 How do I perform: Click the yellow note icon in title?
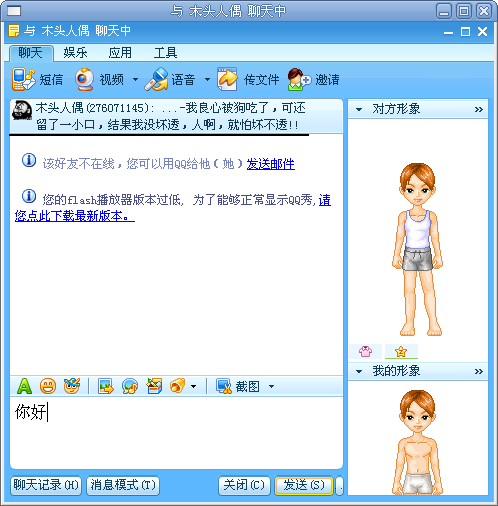(14, 31)
